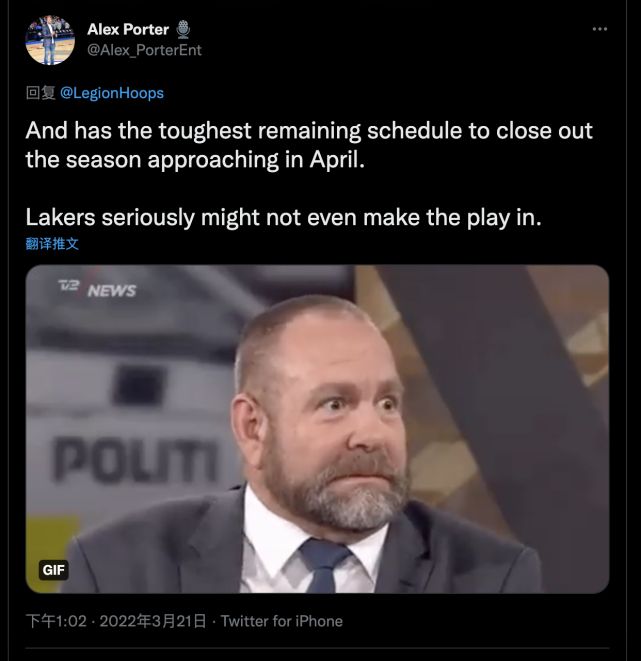
Task: Open the Alex Porter display name link
Action: (x=128, y=29)
